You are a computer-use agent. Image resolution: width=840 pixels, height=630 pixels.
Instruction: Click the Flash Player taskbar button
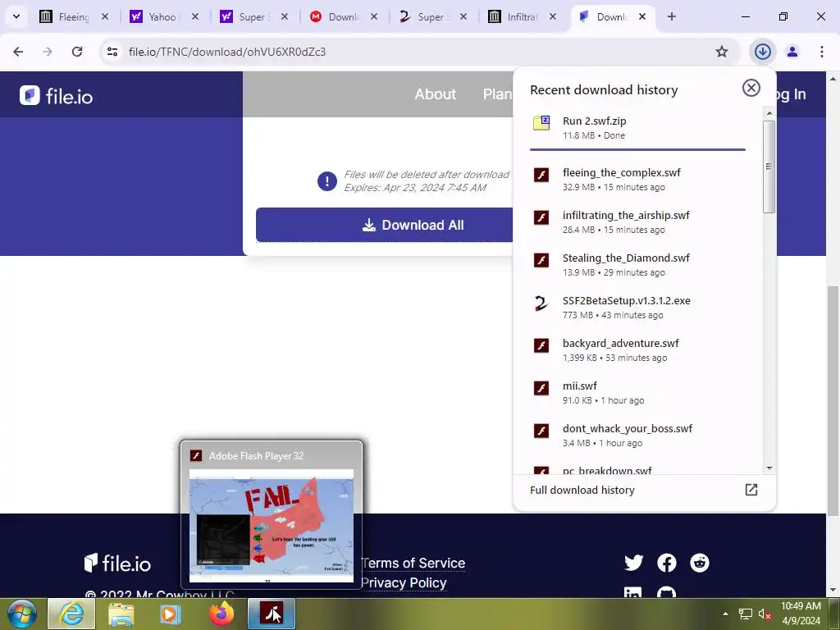coord(272,614)
